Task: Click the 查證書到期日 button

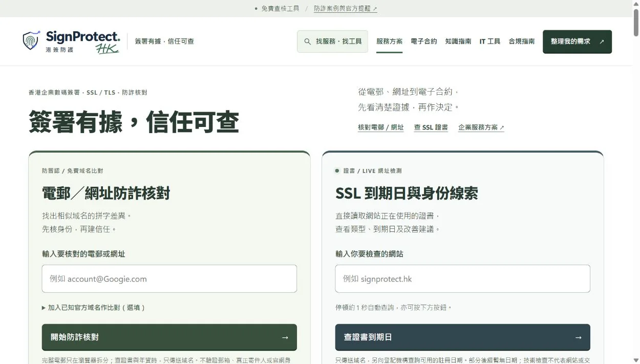Action: 463,337
